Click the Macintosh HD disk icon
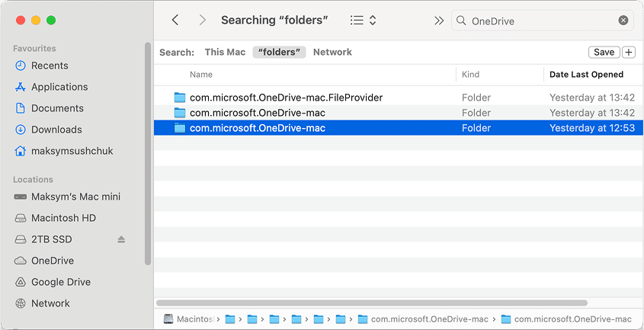Image resolution: width=644 pixels, height=330 pixels. coord(20,218)
